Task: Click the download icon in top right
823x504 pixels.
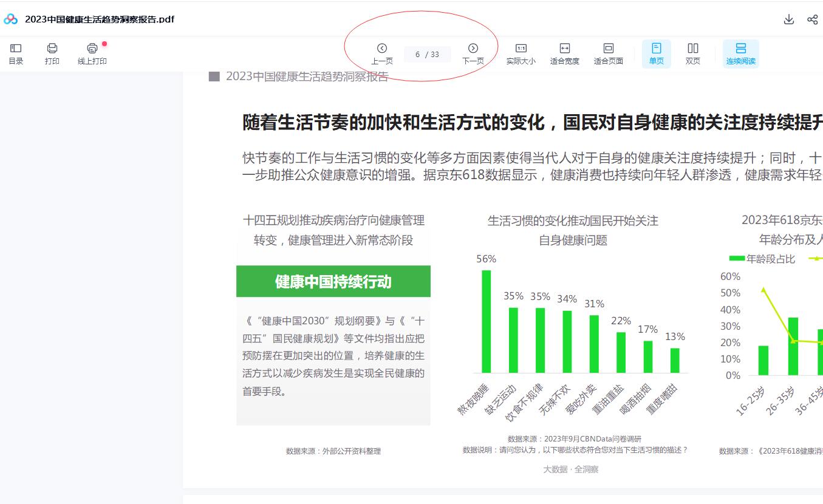Action: point(788,19)
